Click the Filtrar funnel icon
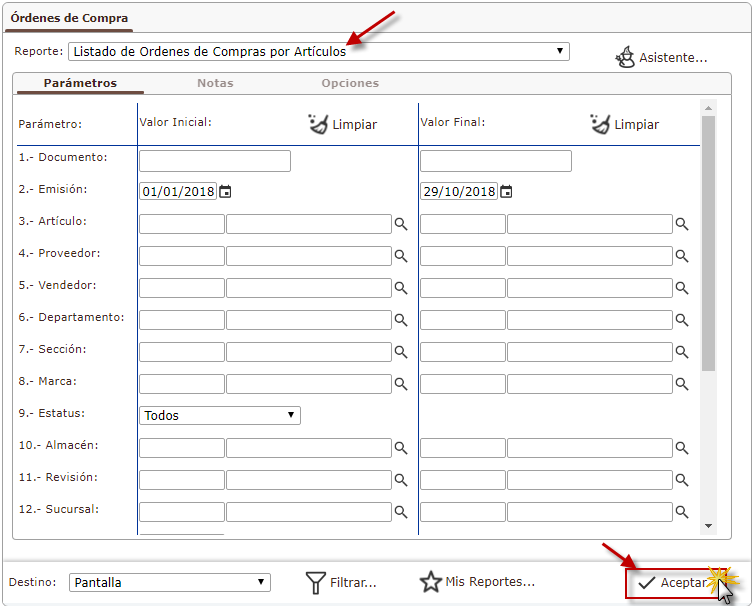 coord(315,582)
